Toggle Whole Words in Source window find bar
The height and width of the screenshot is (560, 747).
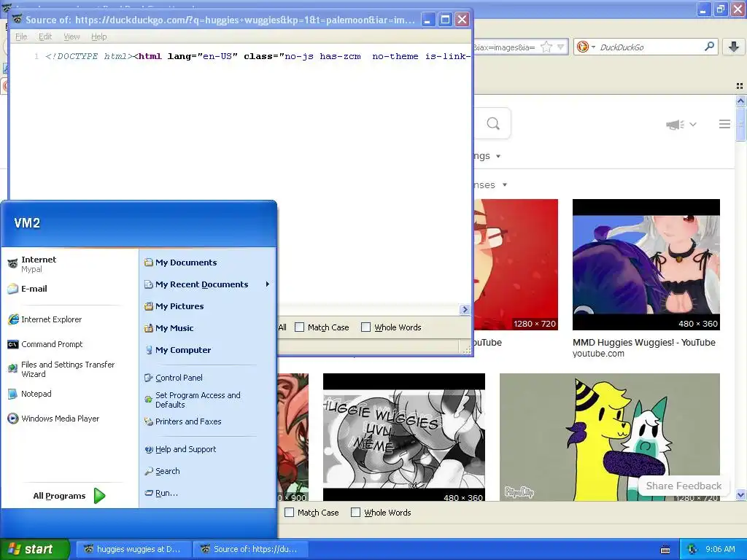[391, 327]
